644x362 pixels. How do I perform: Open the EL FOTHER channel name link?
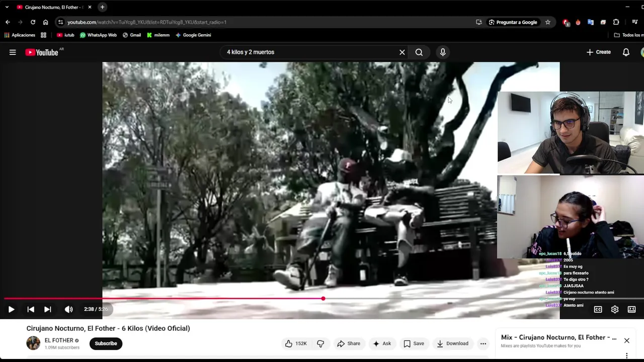click(x=59, y=340)
